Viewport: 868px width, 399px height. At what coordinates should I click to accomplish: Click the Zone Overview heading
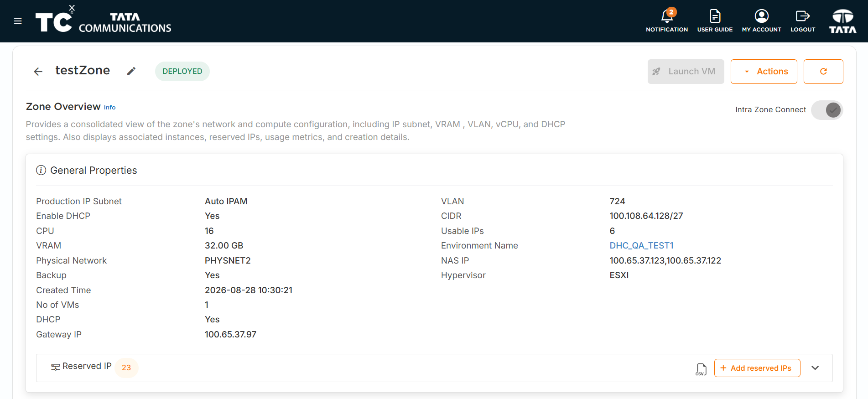[63, 107]
